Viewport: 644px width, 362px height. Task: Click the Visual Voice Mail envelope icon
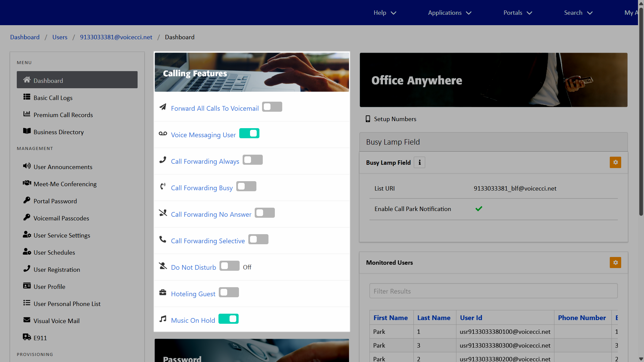(27, 320)
